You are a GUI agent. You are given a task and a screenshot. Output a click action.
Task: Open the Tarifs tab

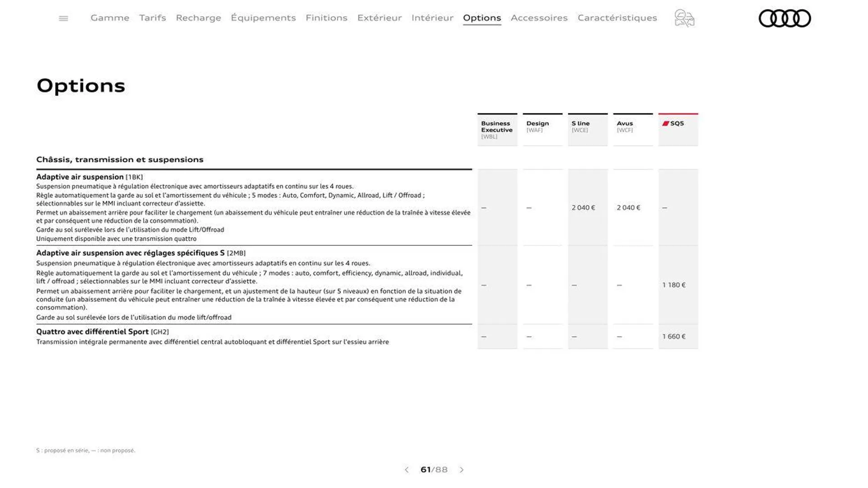[x=152, y=18]
